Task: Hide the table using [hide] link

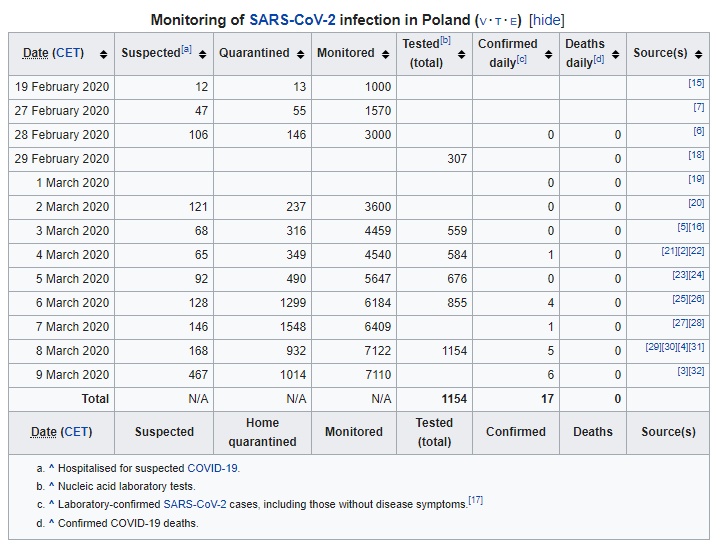Action: tap(547, 20)
